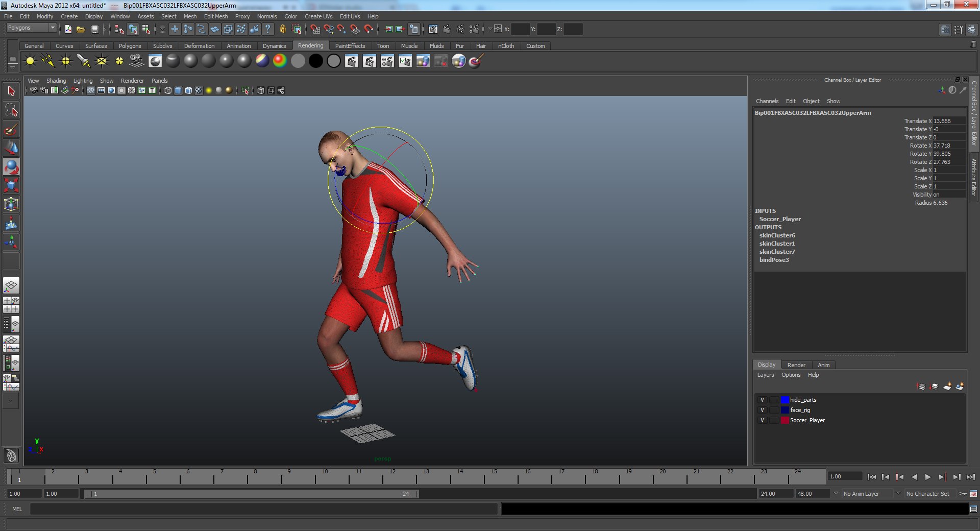
Task: Play animation backwards
Action: point(914,477)
